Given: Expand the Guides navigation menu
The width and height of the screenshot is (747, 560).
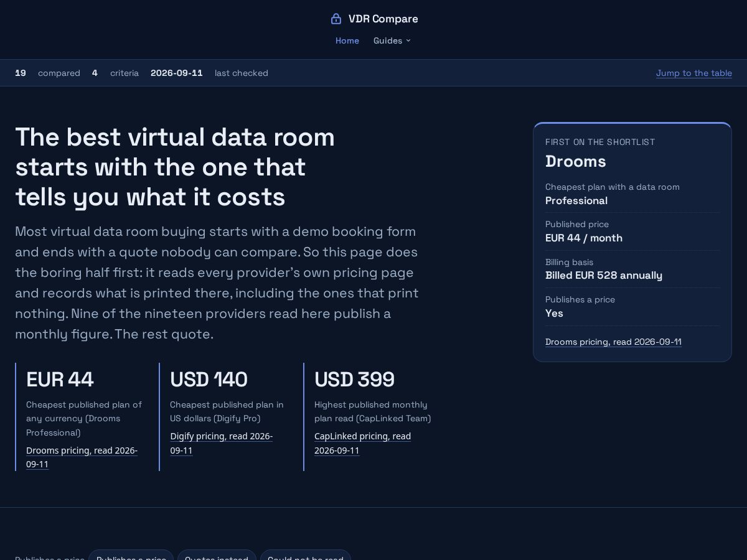Looking at the screenshot, I should click(x=392, y=40).
